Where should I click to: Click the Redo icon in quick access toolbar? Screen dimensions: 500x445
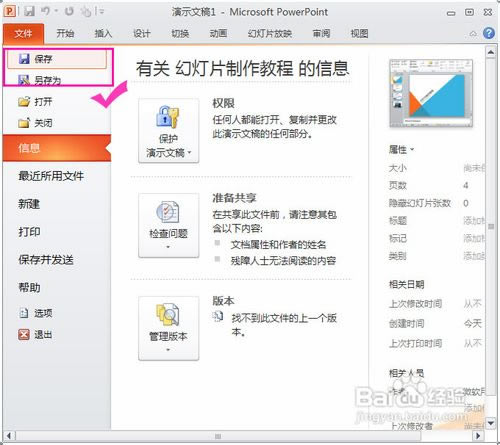[69, 11]
